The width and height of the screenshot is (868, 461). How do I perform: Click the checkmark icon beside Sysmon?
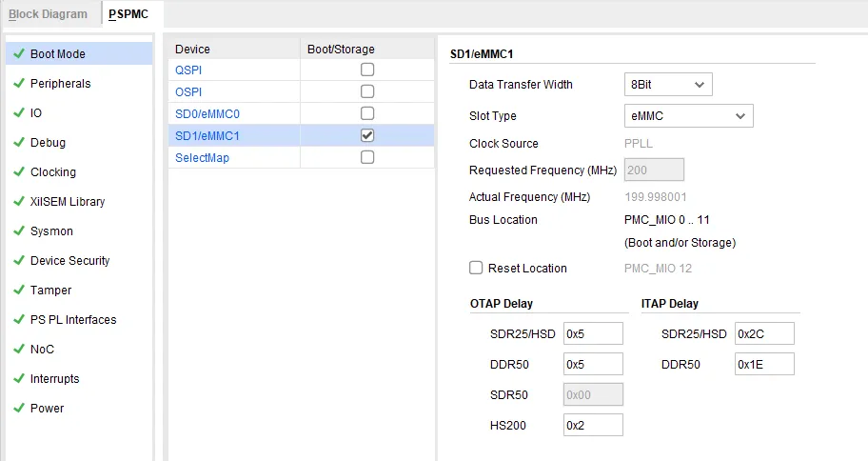pos(18,231)
